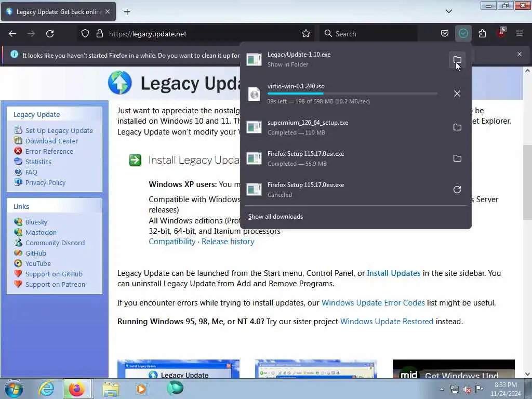Launch Internet Explorer from the taskbar
This screenshot has width=532, height=399.
pyautogui.click(x=46, y=389)
